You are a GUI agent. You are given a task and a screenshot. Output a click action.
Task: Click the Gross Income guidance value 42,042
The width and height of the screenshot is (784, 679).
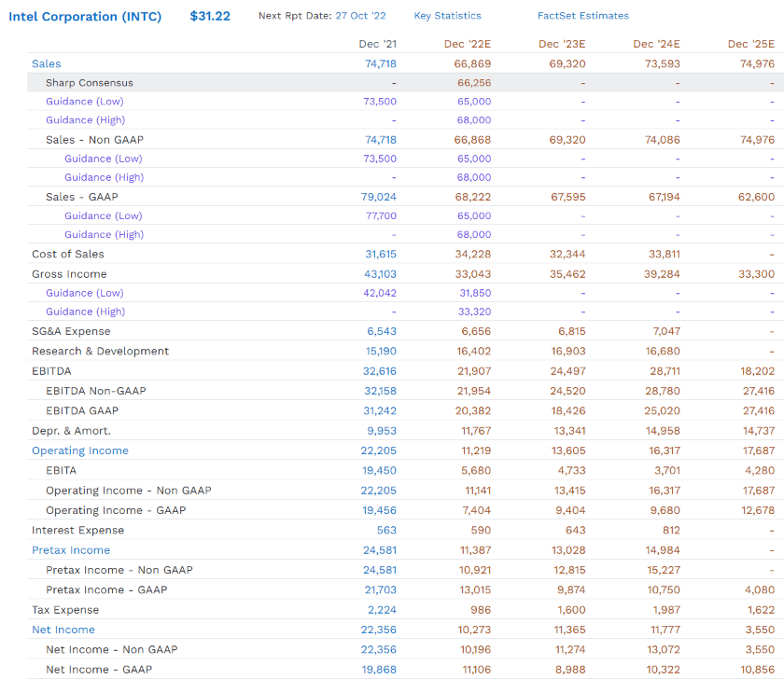coord(380,293)
